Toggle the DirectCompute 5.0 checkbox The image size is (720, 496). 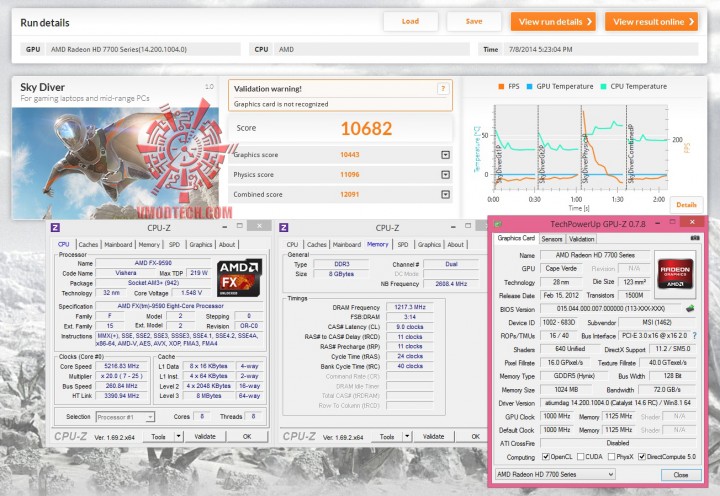(x=642, y=457)
